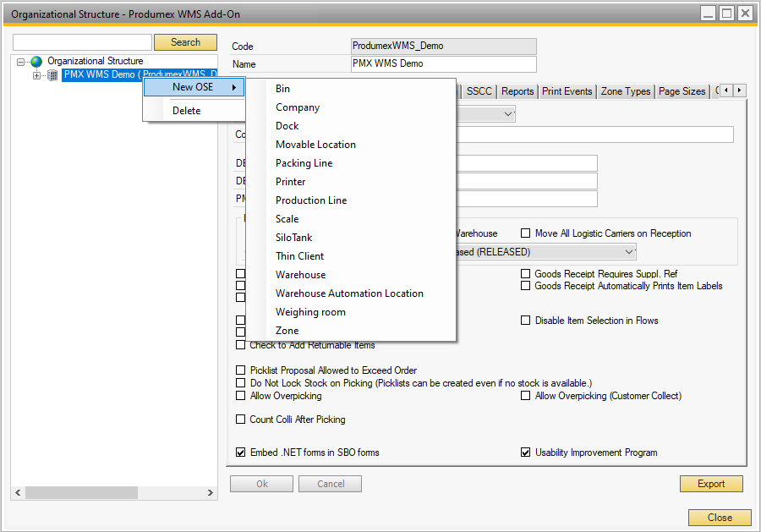Switch to the Print Events tab
The width and height of the screenshot is (761, 532).
tap(567, 91)
